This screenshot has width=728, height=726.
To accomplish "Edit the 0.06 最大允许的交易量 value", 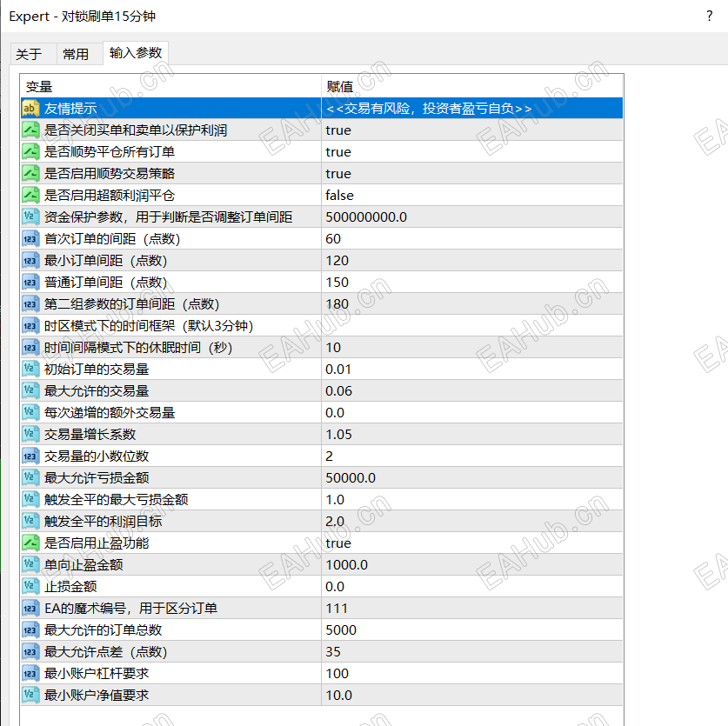I will point(472,391).
